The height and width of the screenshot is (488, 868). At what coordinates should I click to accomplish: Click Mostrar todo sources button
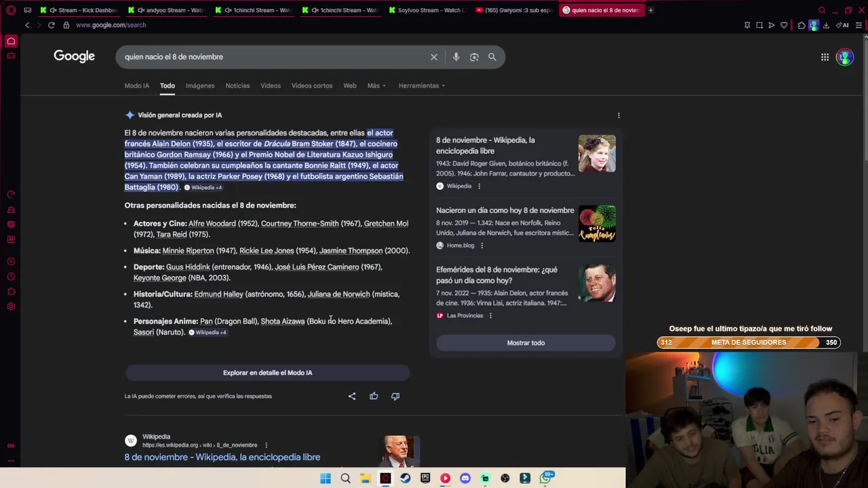[526, 343]
